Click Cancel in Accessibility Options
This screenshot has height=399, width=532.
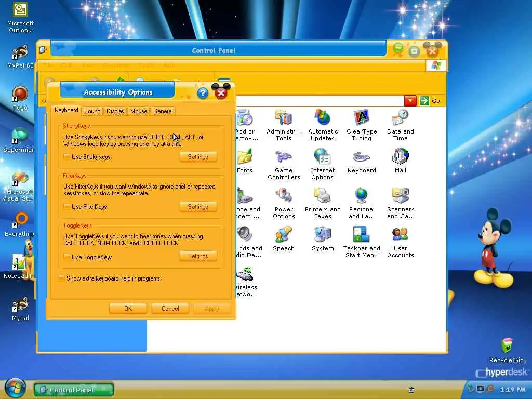click(x=170, y=309)
